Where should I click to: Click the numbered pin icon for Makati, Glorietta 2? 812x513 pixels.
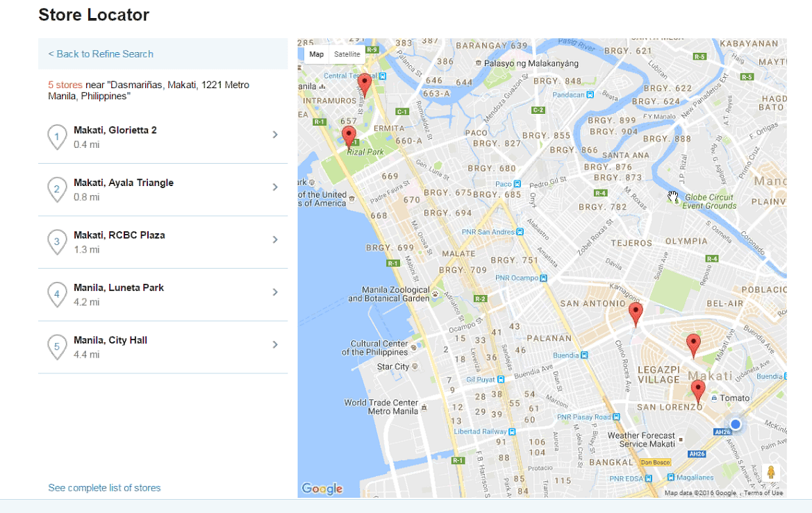pos(57,137)
